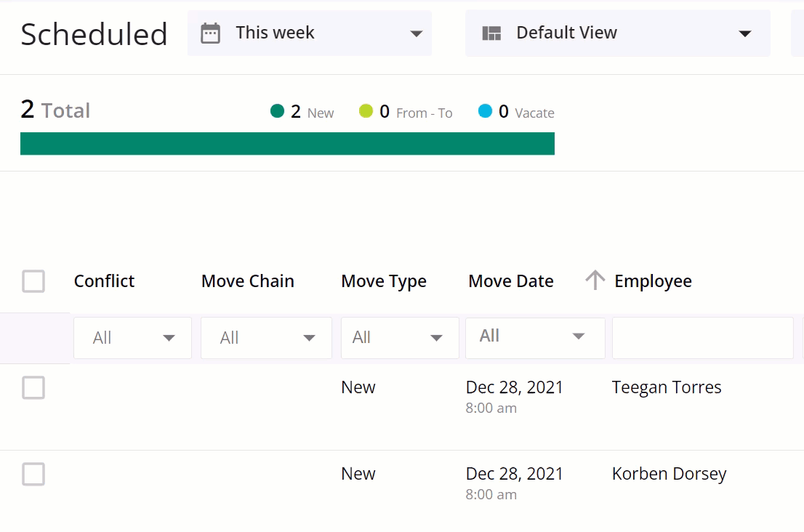This screenshot has width=804, height=532.
Task: Expand the Move Date filter dropdown
Action: pos(534,336)
